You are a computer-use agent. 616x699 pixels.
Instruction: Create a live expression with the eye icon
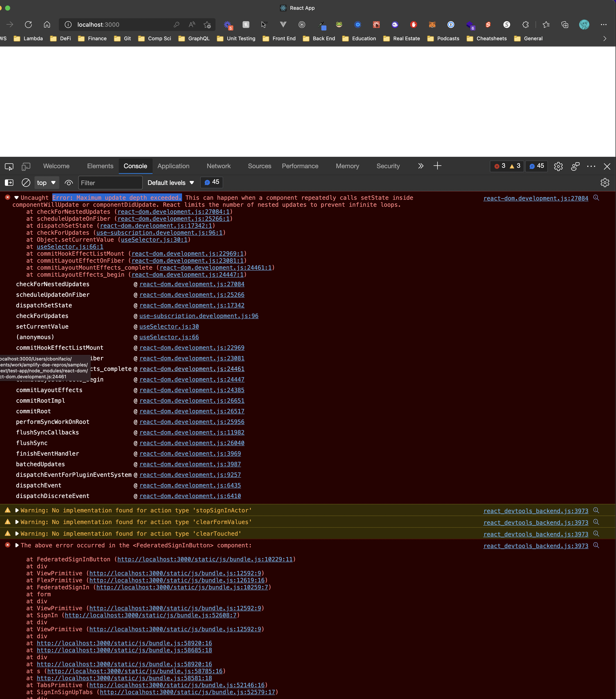point(68,183)
